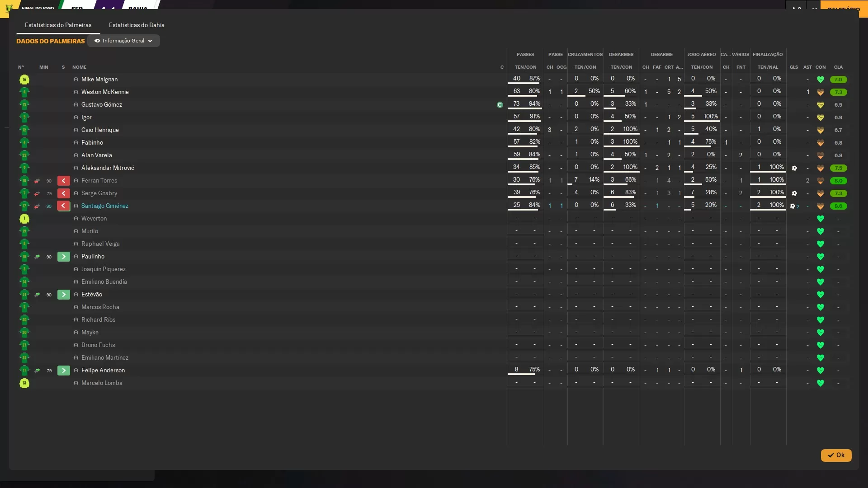Click FINALIZAÇÃO column group header
Image resolution: width=868 pixels, height=488 pixels.
[x=768, y=55]
